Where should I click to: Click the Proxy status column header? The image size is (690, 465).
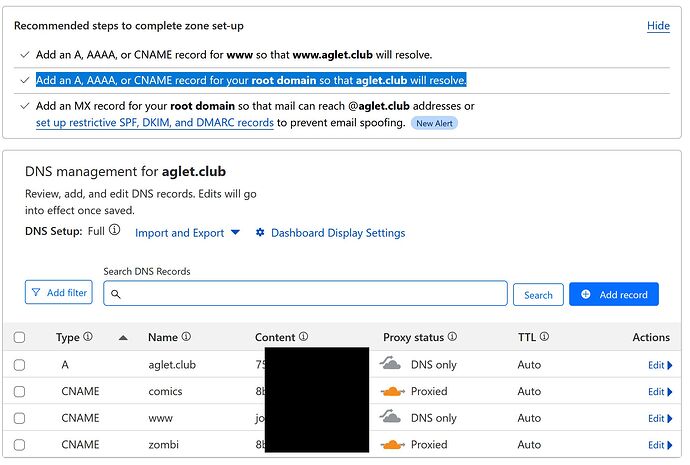pos(413,337)
